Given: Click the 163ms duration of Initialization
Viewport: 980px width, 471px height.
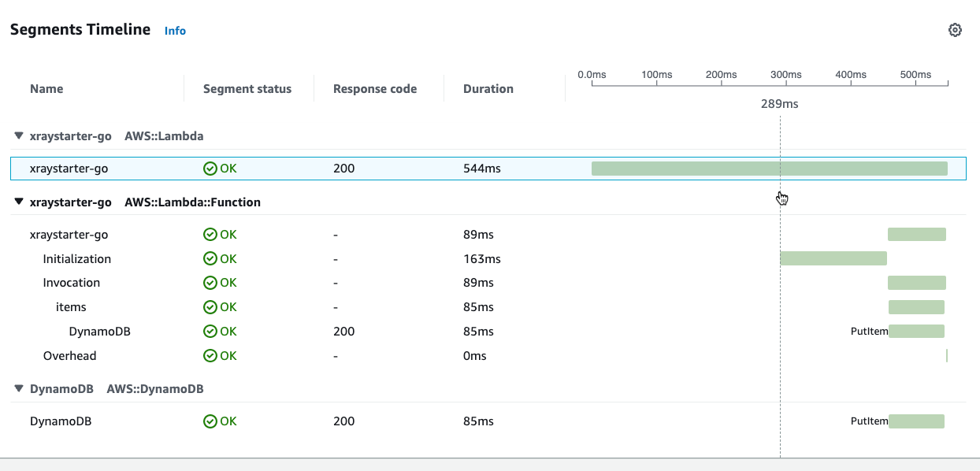Looking at the screenshot, I should coord(482,258).
